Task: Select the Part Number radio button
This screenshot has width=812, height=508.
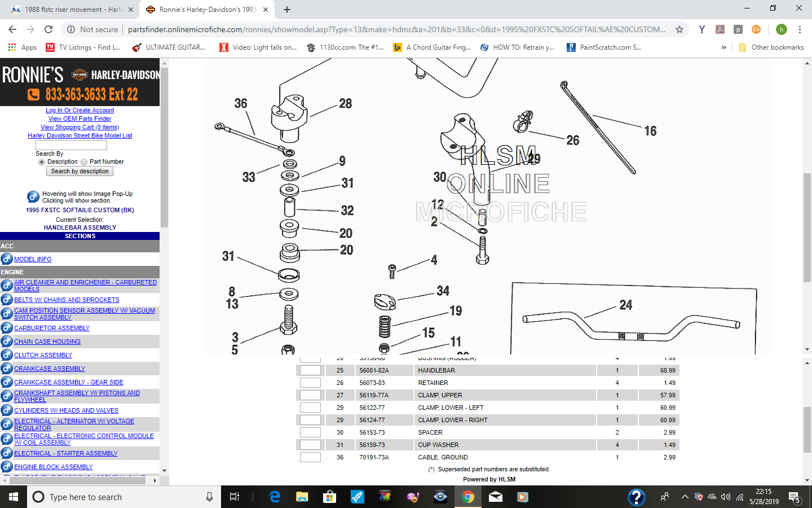Action: point(84,162)
